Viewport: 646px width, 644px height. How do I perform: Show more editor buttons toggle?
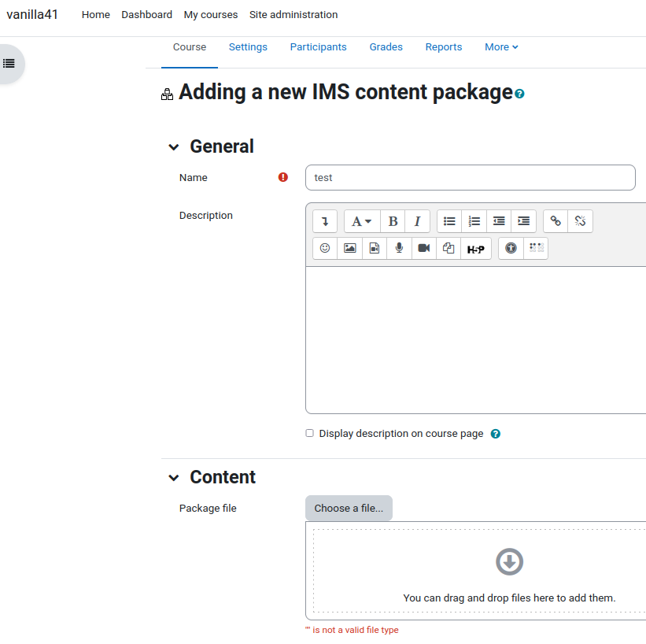pos(325,221)
